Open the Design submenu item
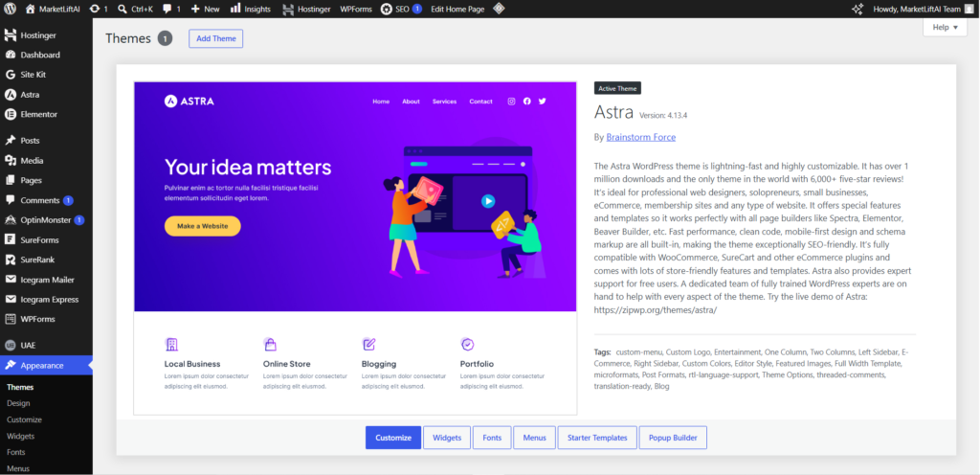 pyautogui.click(x=19, y=404)
